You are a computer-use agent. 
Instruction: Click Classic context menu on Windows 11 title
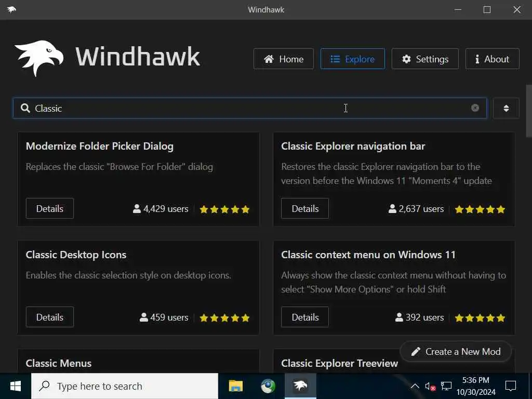(x=368, y=255)
